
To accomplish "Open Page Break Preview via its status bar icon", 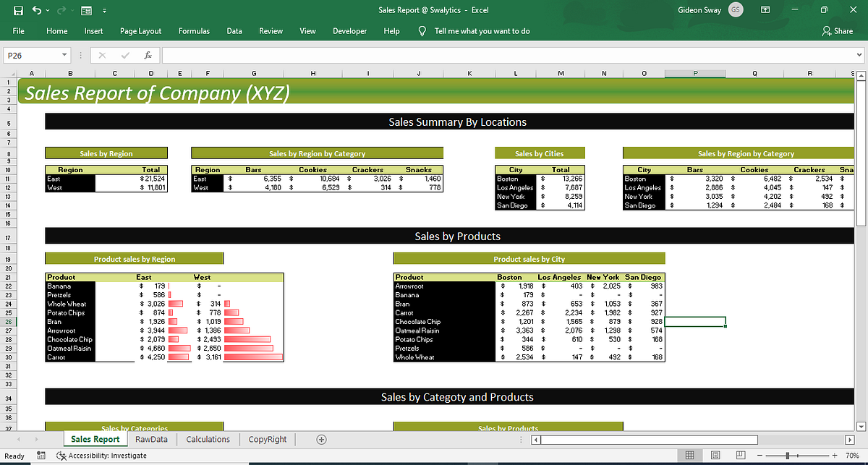I will (x=739, y=455).
